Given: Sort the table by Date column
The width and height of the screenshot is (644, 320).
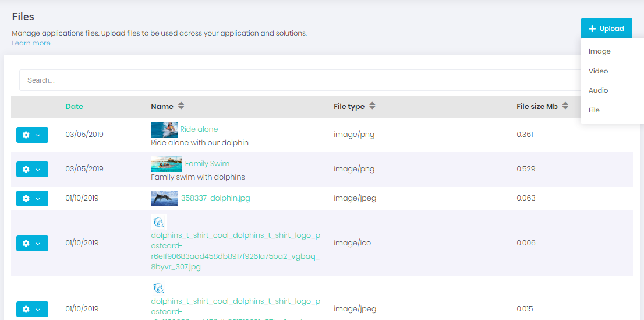Looking at the screenshot, I should pyautogui.click(x=75, y=107).
